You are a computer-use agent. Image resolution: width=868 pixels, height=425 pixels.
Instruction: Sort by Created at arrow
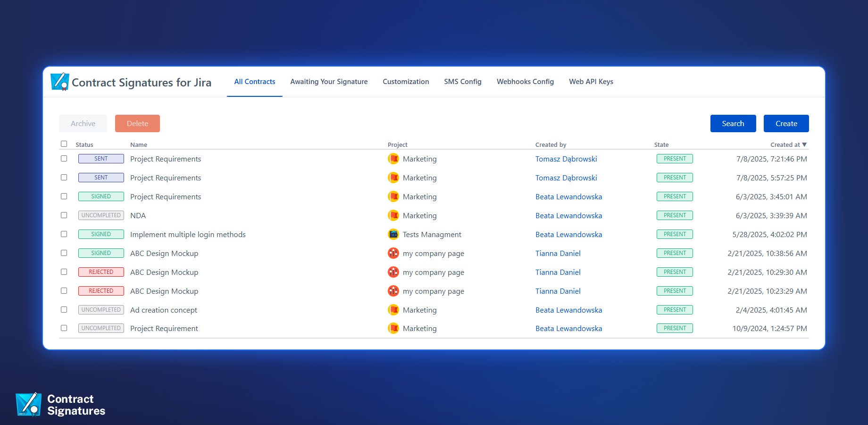pos(804,144)
